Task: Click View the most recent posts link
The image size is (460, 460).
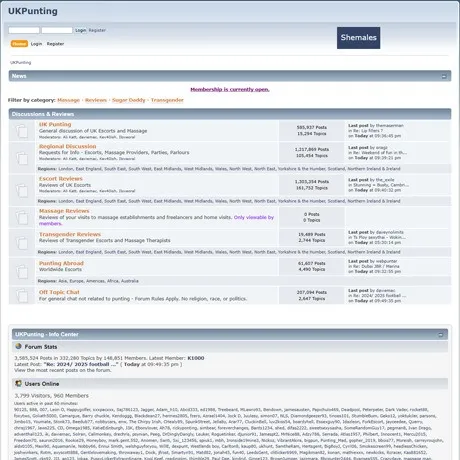Action: point(63,370)
